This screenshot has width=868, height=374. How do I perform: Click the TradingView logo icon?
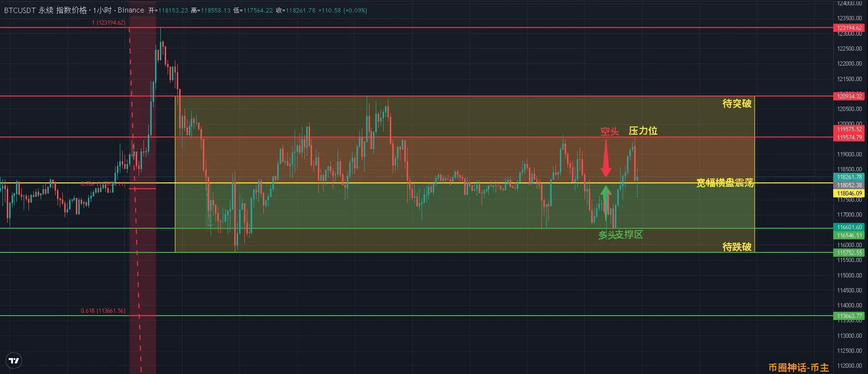[x=14, y=360]
